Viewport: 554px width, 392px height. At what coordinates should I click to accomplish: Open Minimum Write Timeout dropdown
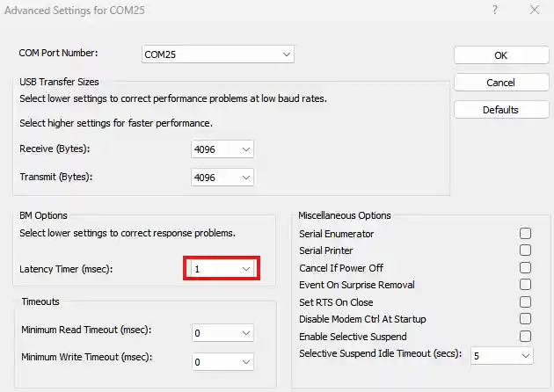(222, 362)
